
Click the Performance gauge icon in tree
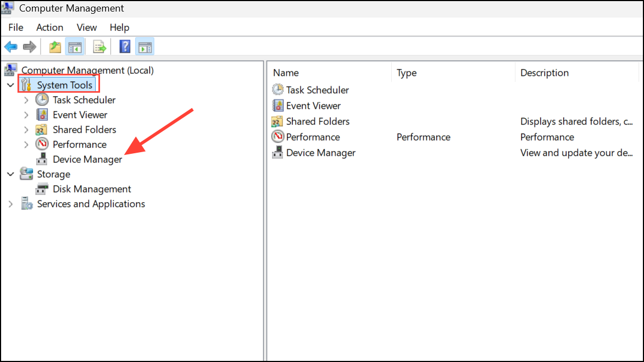(42, 144)
